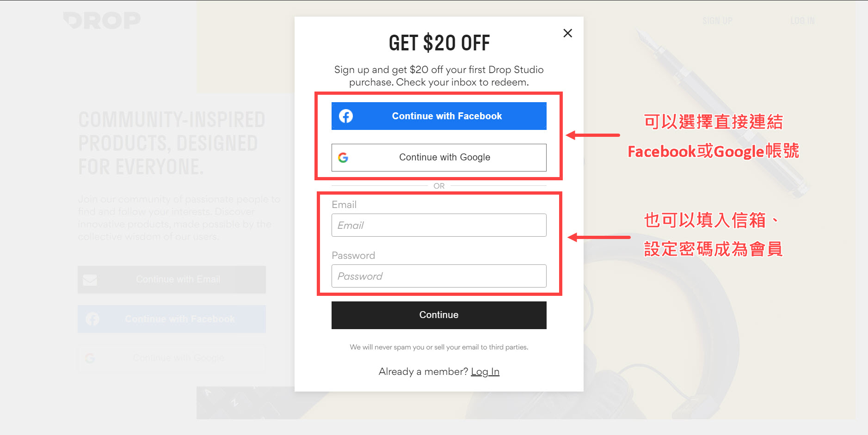The width and height of the screenshot is (868, 435).
Task: Click the Email field label text
Action: (344, 205)
